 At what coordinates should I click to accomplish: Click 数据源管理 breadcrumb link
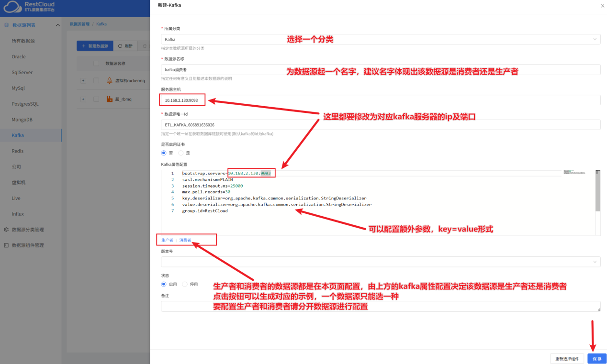[x=79, y=23]
